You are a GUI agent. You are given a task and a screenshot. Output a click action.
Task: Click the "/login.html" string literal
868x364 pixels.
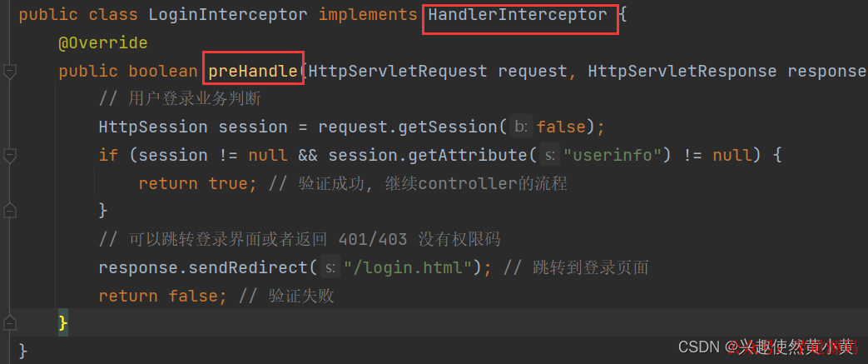pyautogui.click(x=408, y=267)
